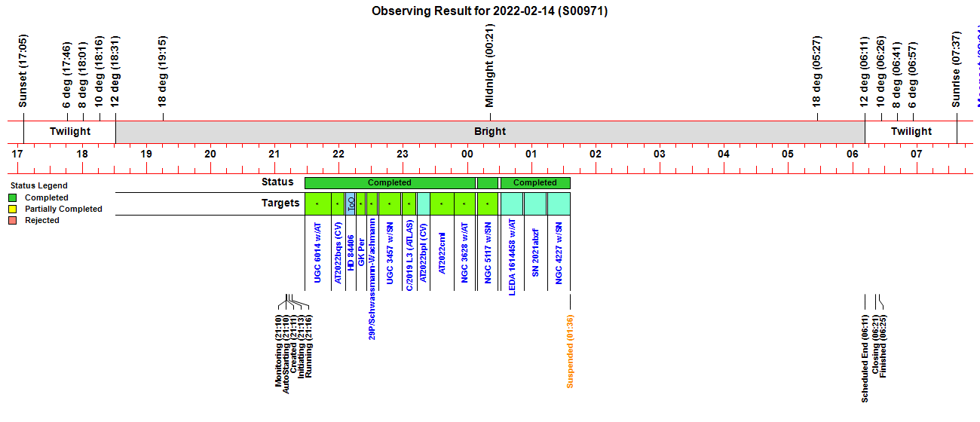980x422 pixels.
Task: Select the 8 deg (06:41) marker
Action: click(896, 75)
